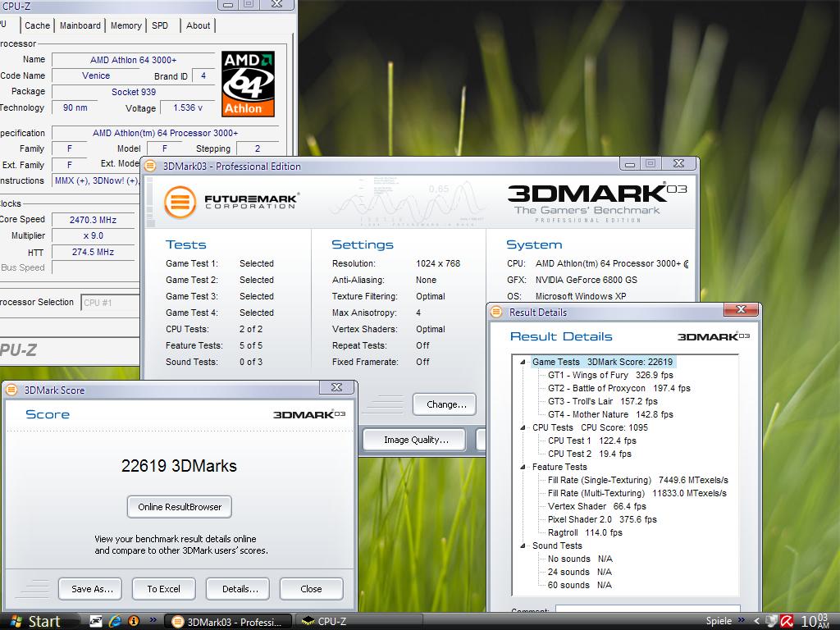This screenshot has height=630, width=840.
Task: Collapse the Feature Tests tree node
Action: click(523, 467)
